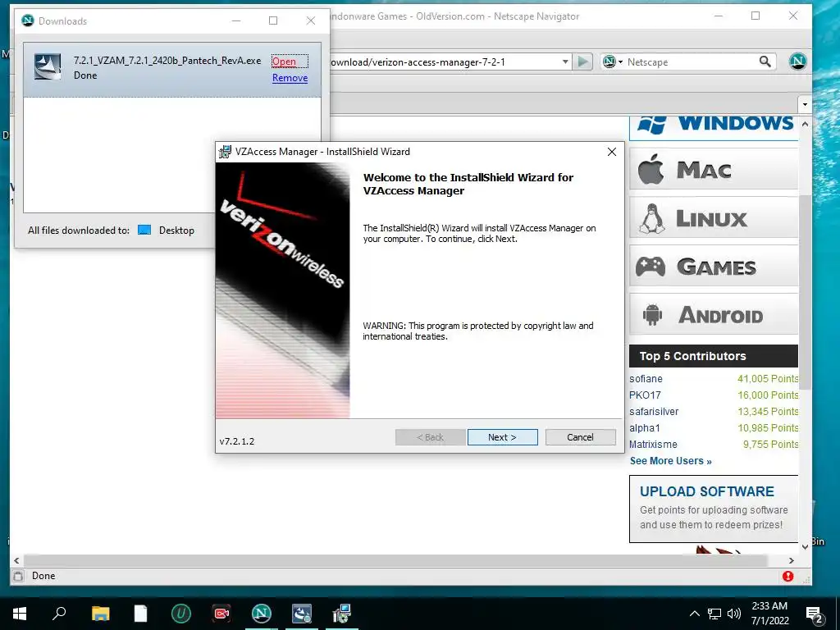Open the notification center icon
The height and width of the screenshot is (630, 840).
click(815, 614)
